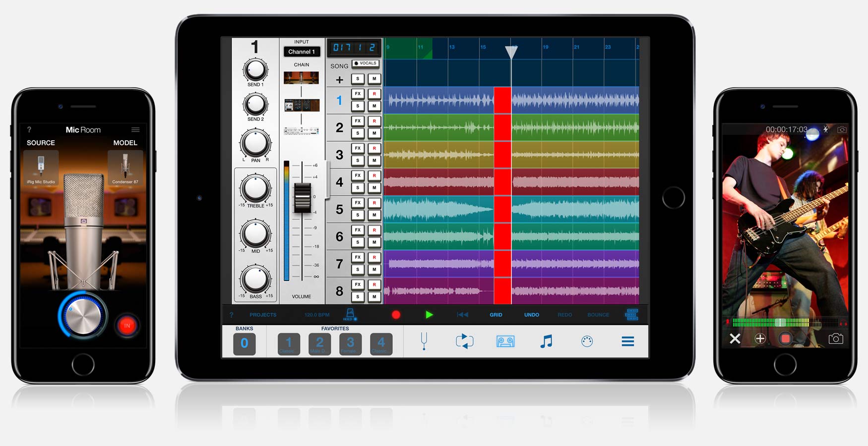The height and width of the screenshot is (446, 868).
Task: Solo track 2
Action: (358, 133)
